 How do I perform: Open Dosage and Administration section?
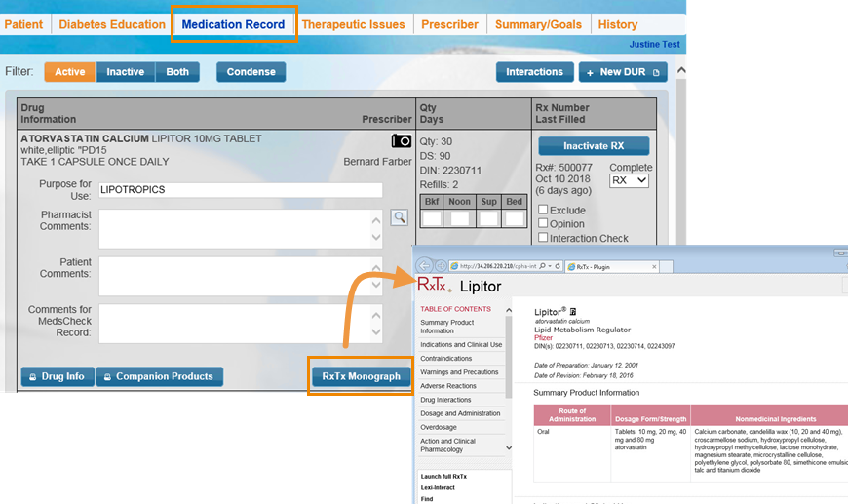pos(460,413)
